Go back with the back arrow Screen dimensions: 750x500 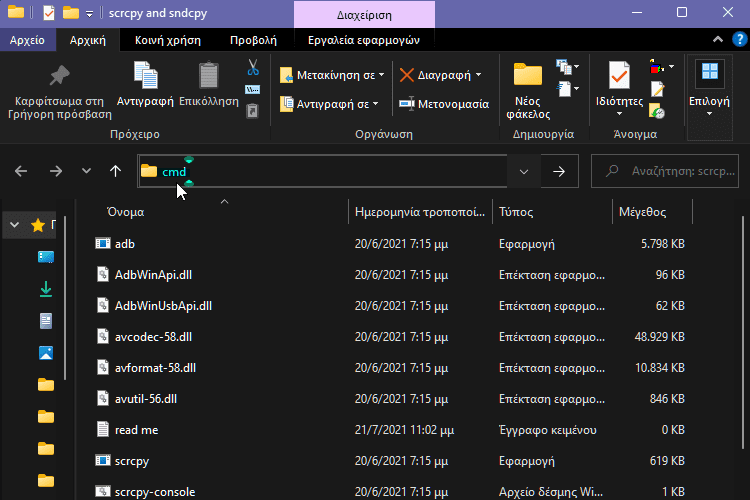[x=21, y=171]
